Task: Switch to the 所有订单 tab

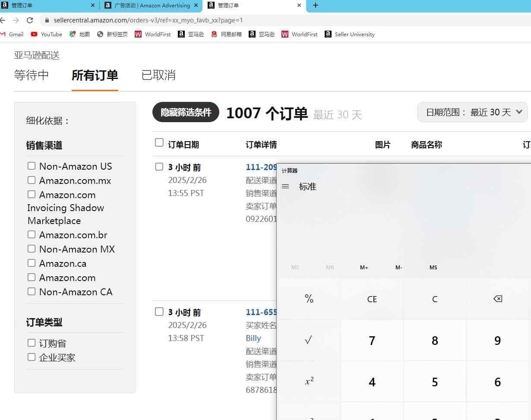Action: tap(95, 75)
